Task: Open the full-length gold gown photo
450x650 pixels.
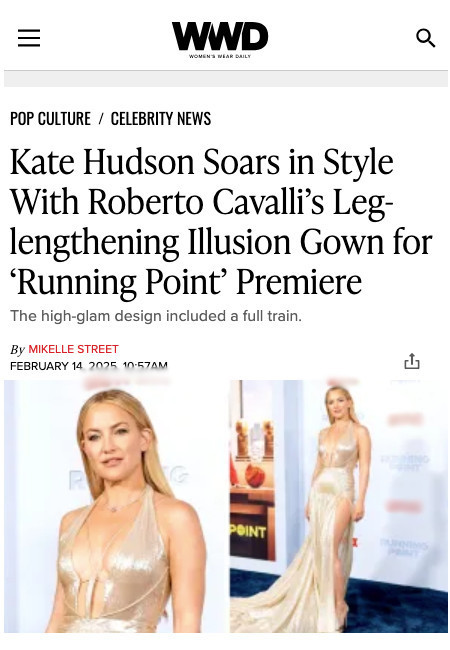Action: (x=339, y=506)
